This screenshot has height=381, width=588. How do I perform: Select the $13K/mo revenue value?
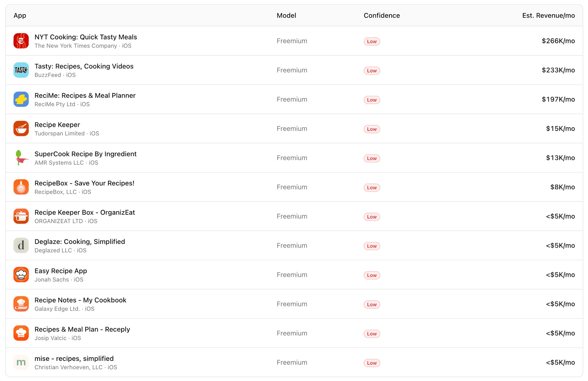pyautogui.click(x=560, y=158)
